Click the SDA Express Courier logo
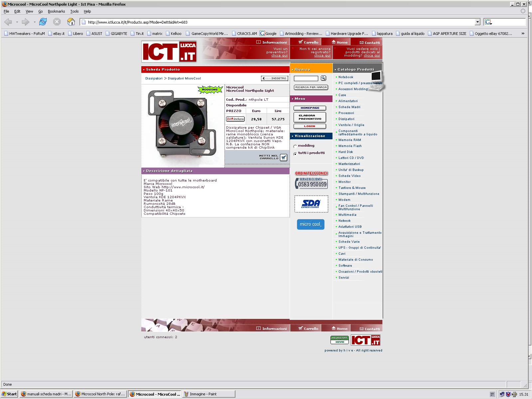Image resolution: width=532 pixels, height=399 pixels. pyautogui.click(x=311, y=204)
